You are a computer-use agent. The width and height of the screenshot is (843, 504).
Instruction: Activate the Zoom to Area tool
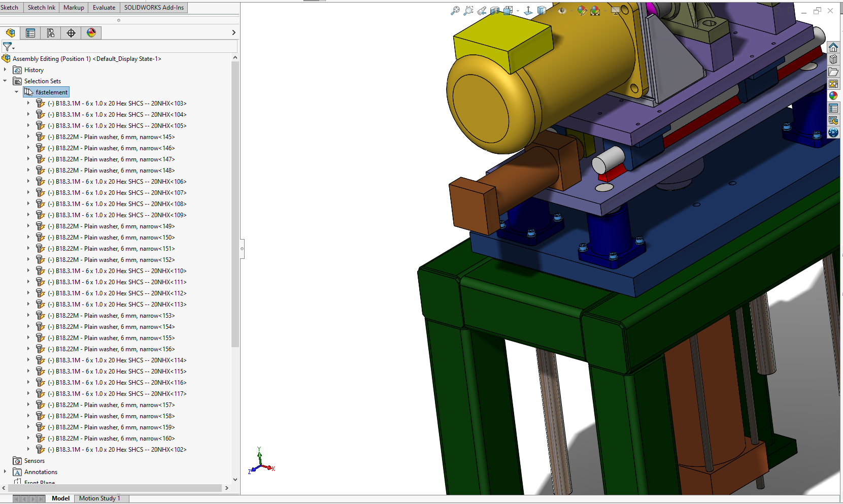pyautogui.click(x=468, y=11)
